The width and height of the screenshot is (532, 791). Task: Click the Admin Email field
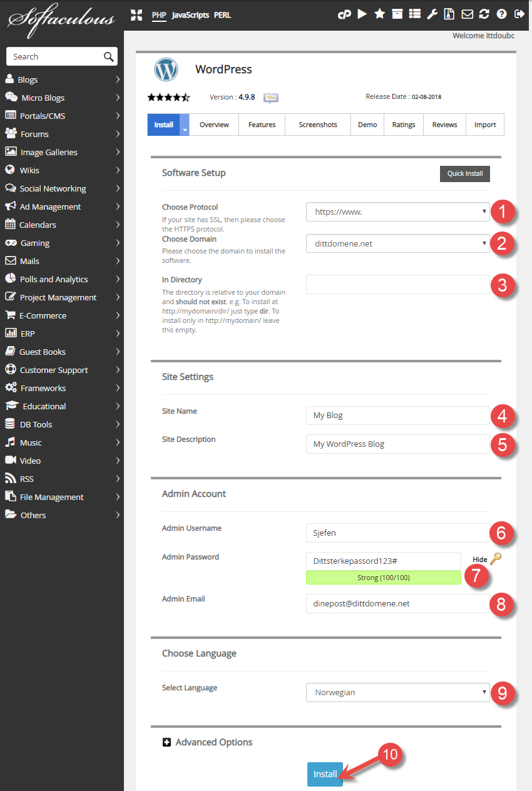[397, 603]
